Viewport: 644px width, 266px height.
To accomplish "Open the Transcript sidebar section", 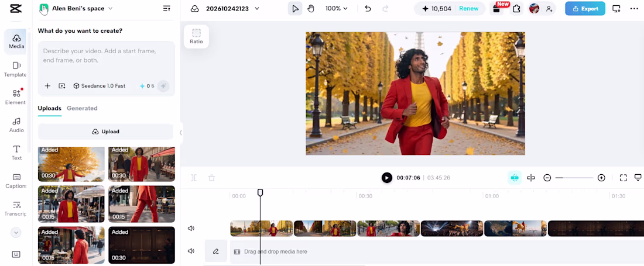I will point(16,208).
